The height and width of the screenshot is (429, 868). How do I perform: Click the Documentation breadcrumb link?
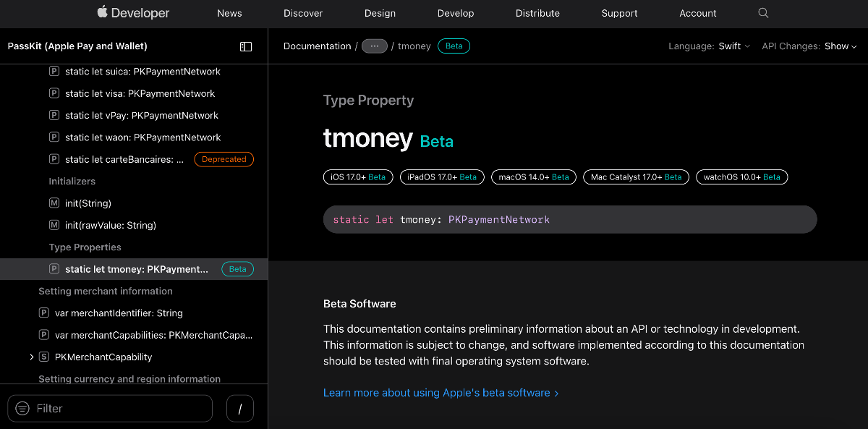tap(317, 46)
